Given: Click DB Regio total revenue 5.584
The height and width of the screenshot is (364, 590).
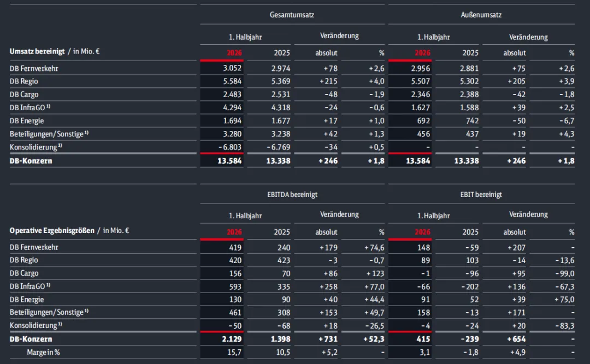Looking at the screenshot, I should (x=232, y=81).
